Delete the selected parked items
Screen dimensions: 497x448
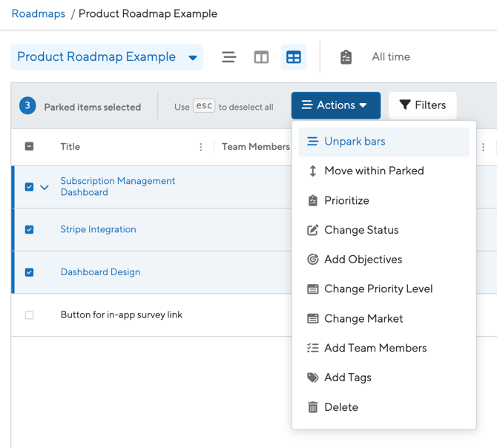pos(340,407)
